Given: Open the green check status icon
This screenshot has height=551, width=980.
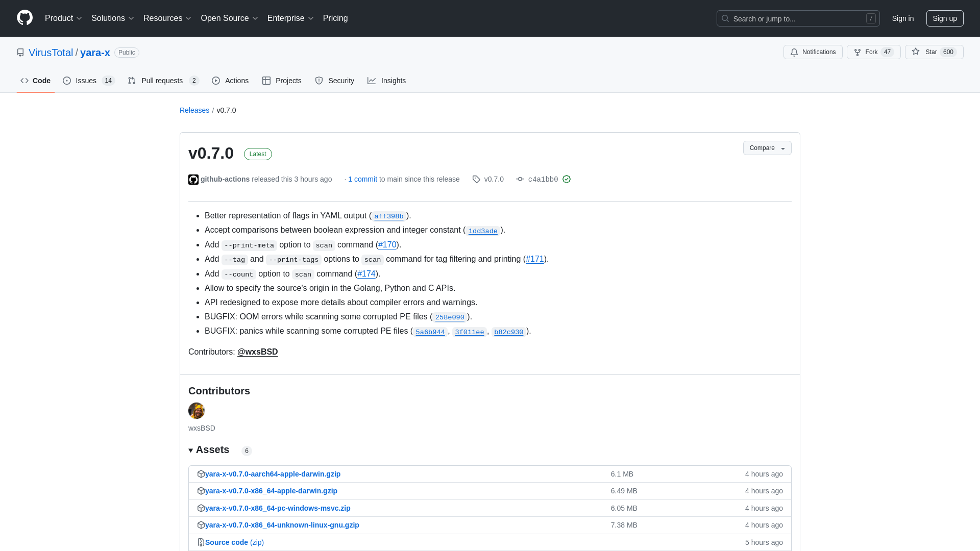Looking at the screenshot, I should tap(567, 179).
